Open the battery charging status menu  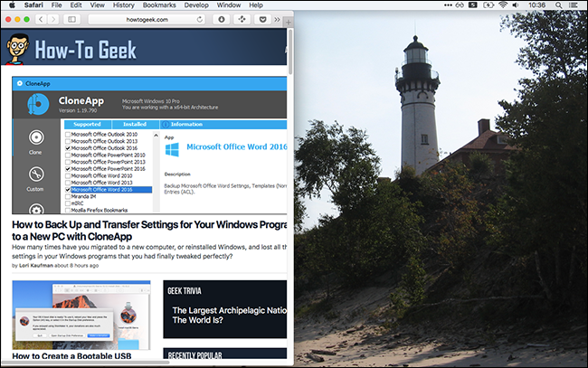[x=488, y=5]
